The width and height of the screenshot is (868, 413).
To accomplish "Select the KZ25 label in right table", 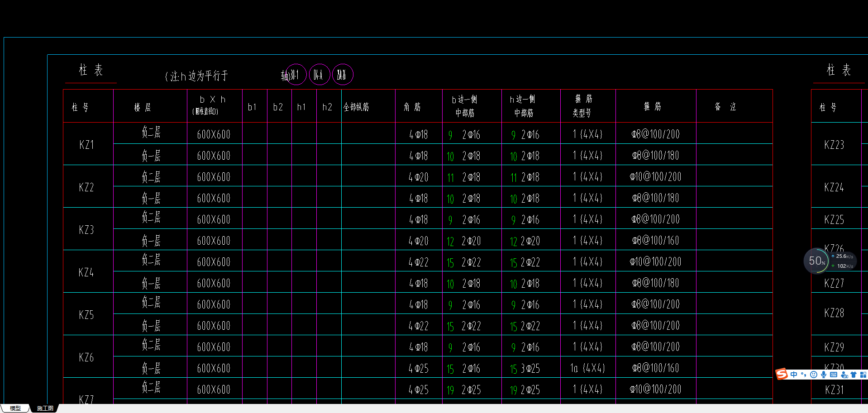I will (834, 220).
